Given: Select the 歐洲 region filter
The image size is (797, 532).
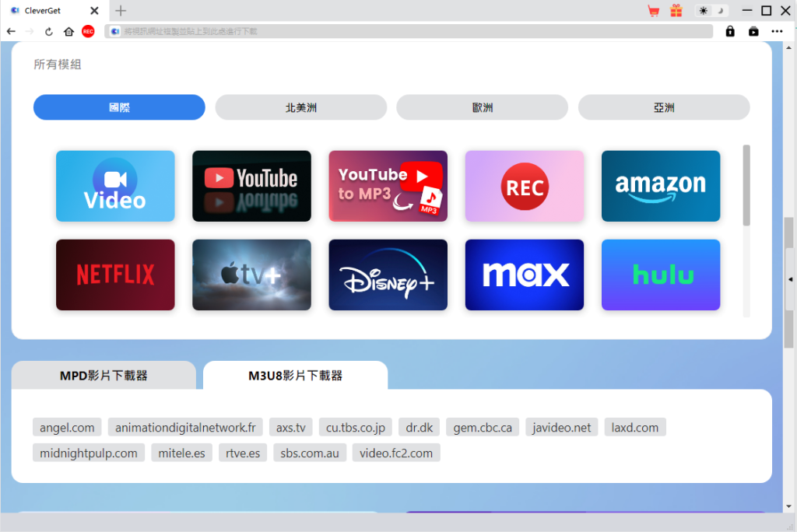Looking at the screenshot, I should (x=482, y=107).
